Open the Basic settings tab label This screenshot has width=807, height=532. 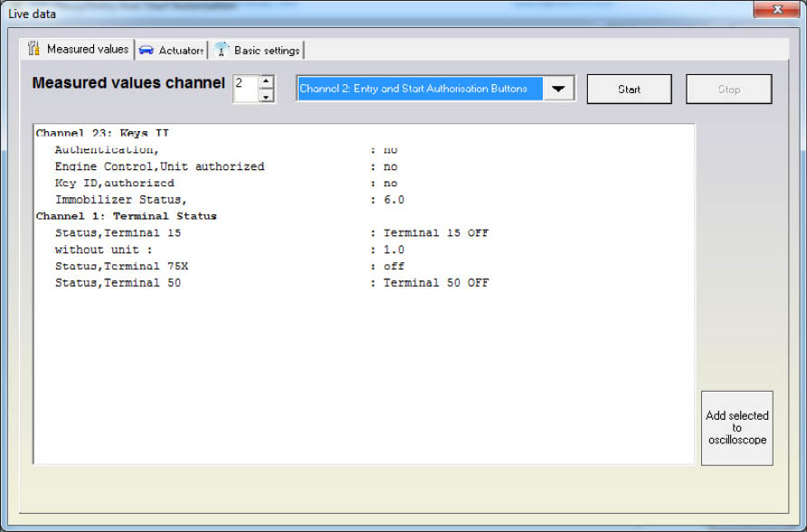pos(266,51)
